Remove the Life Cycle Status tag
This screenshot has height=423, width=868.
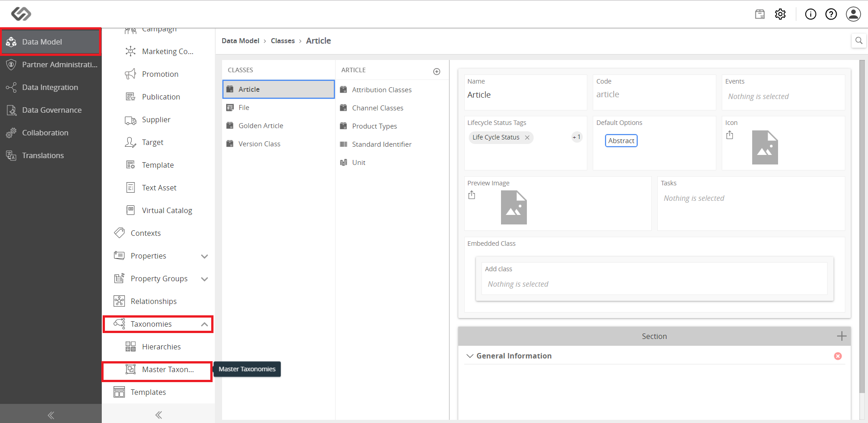(527, 137)
